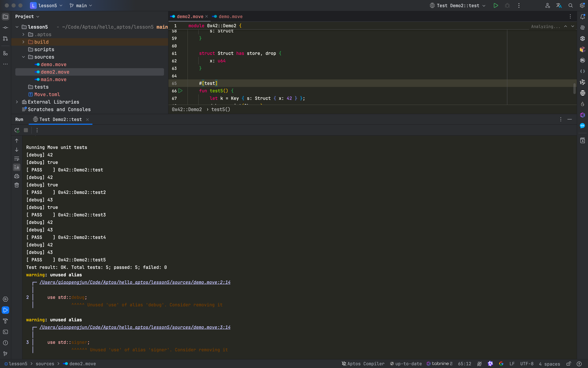Change the 4 spaces indent setting
This screenshot has width=588, height=368.
coord(549,364)
